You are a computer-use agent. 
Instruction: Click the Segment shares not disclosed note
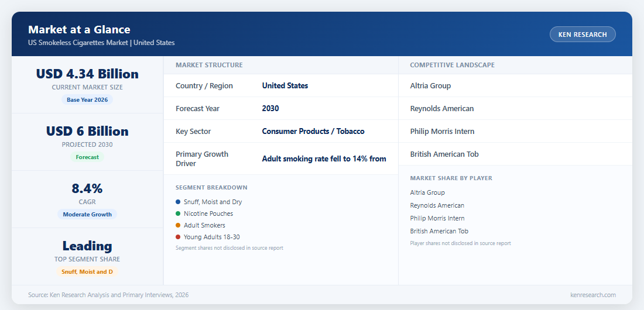[229, 248]
